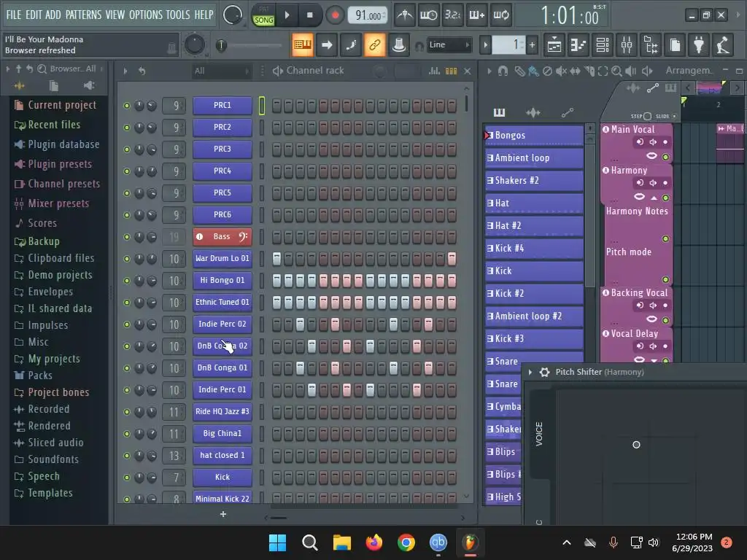
Task: Open the Mixer view icon
Action: click(x=627, y=45)
